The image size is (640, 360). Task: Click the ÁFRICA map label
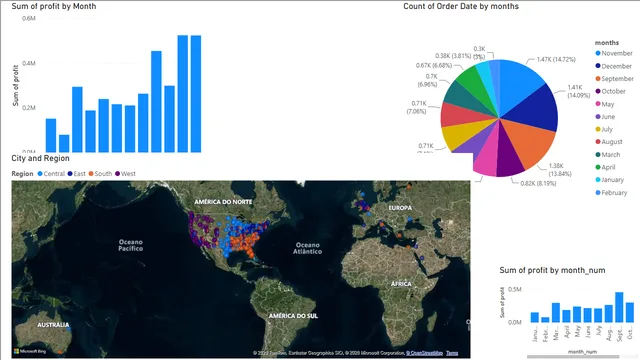[401, 284]
